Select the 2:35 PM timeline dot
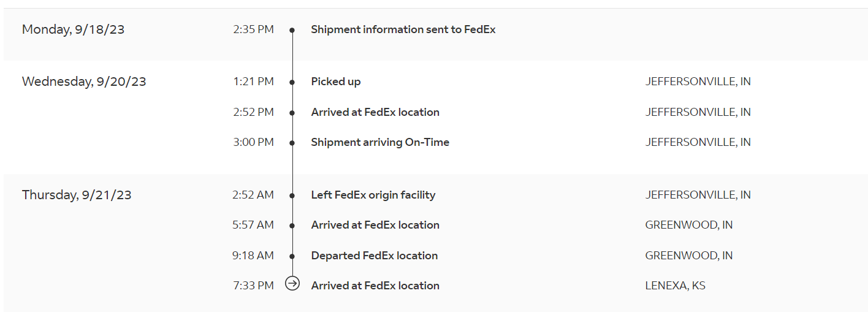Image resolution: width=868 pixels, height=312 pixels. pyautogui.click(x=292, y=29)
